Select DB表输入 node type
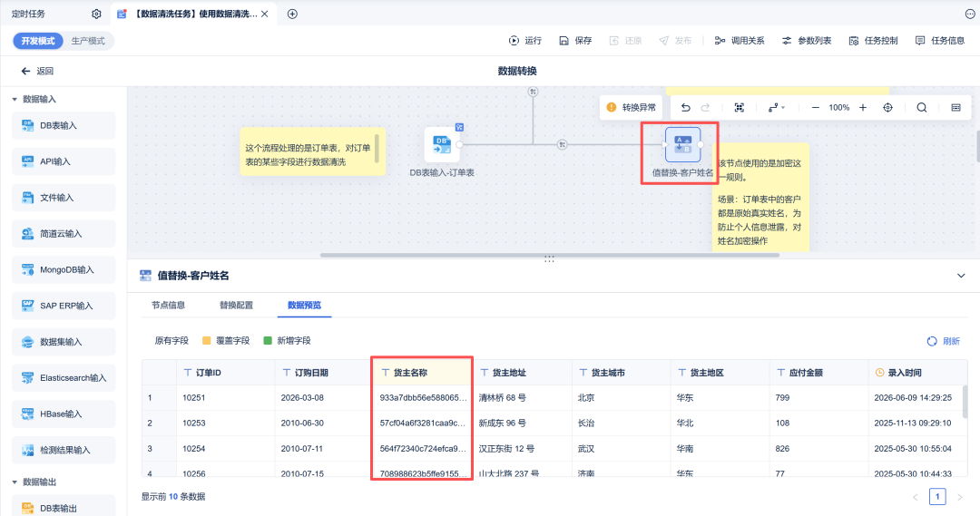Screen dimensions: 980x516 coord(64,125)
